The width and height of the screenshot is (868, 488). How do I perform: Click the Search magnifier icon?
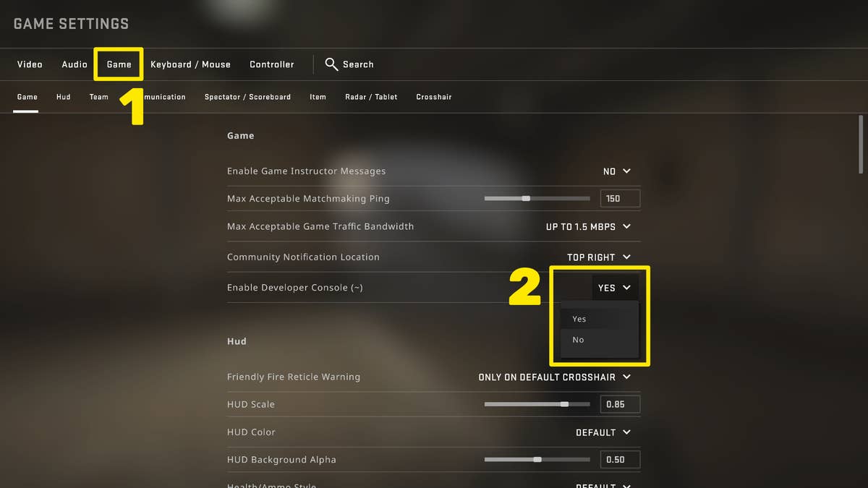[331, 64]
